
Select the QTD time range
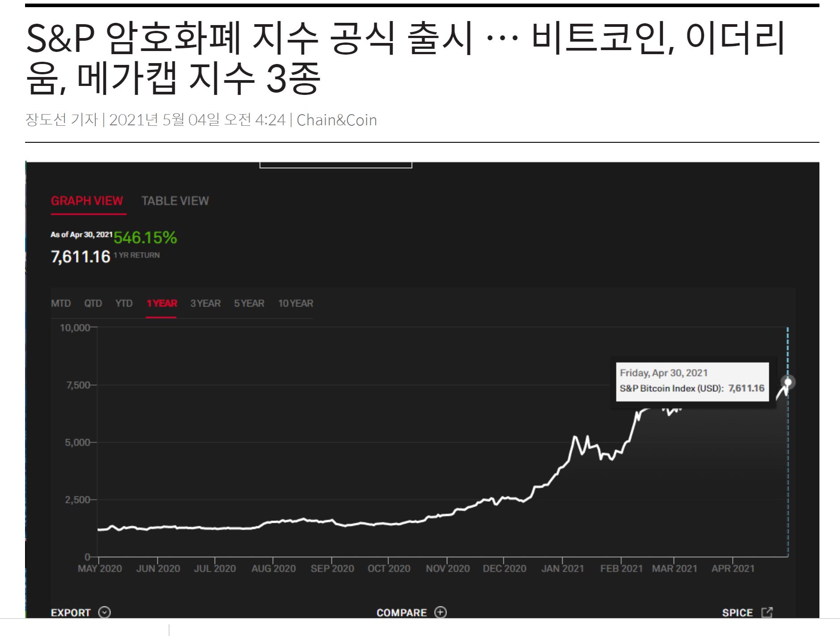93,303
